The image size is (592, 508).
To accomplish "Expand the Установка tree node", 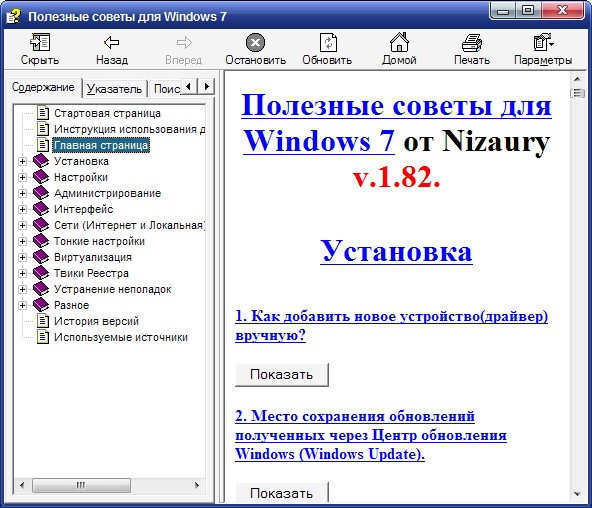I will [x=22, y=162].
